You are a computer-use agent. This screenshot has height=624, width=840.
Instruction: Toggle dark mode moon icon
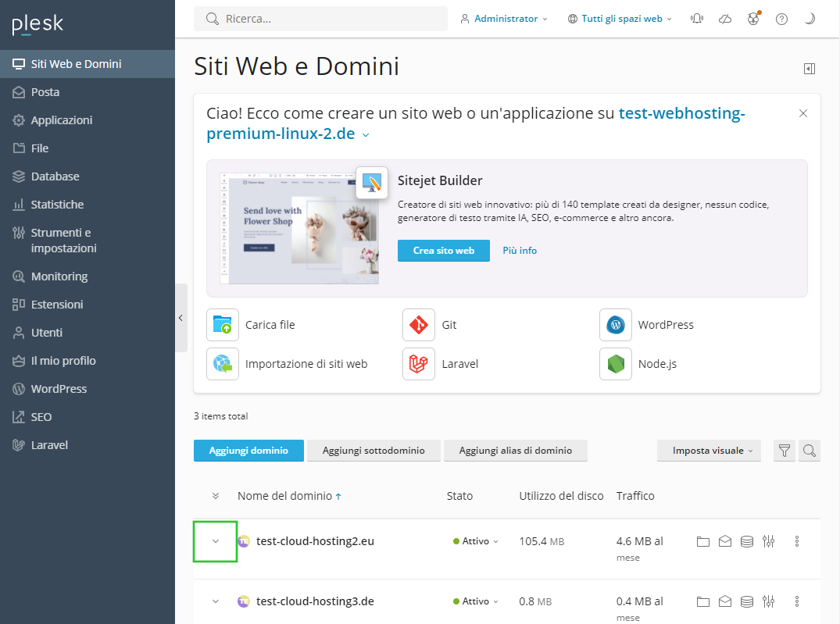(x=810, y=20)
